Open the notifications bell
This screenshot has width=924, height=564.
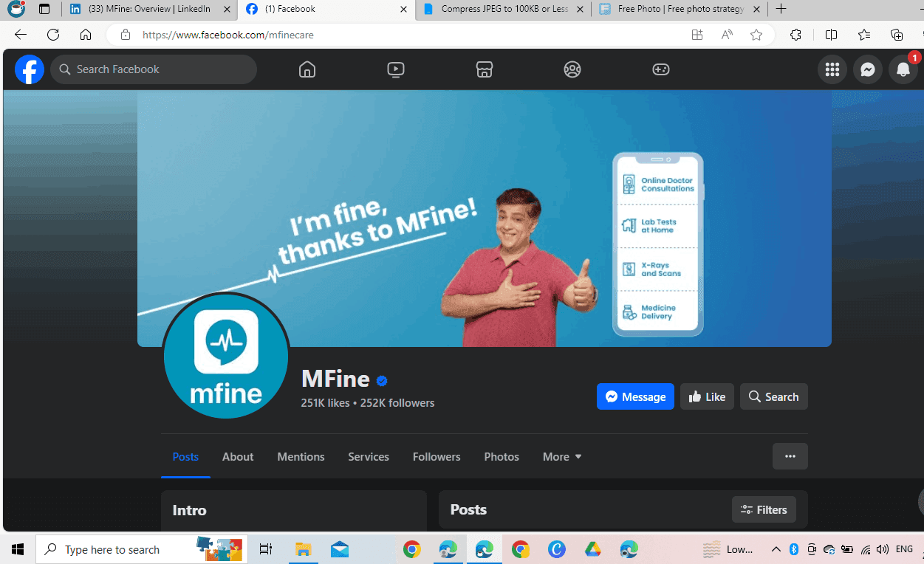(903, 69)
